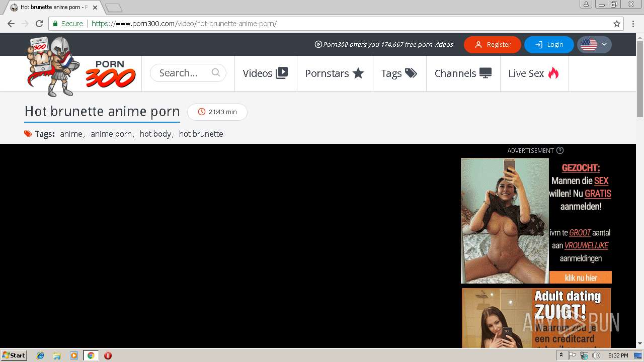Show hidden system tray icons
The height and width of the screenshot is (362, 644).
pyautogui.click(x=561, y=355)
